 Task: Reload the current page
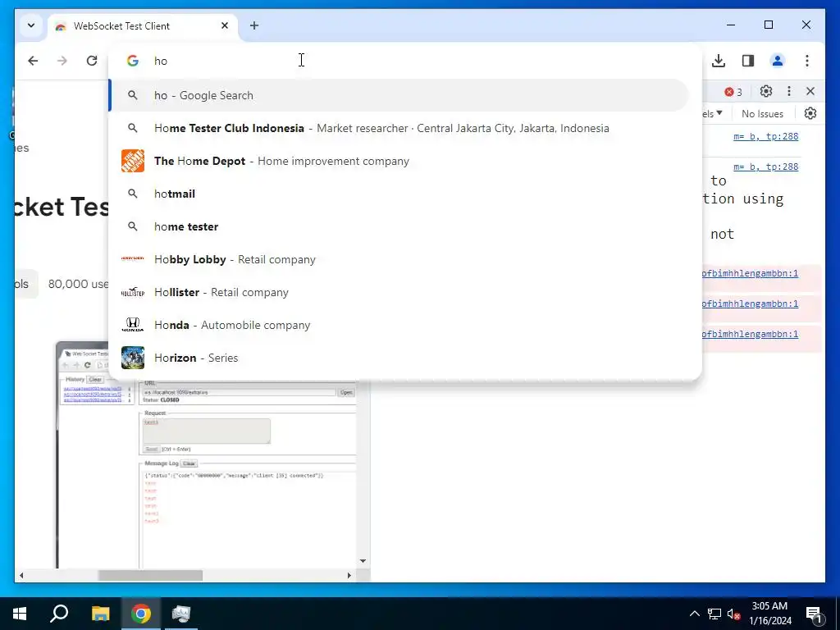point(92,61)
